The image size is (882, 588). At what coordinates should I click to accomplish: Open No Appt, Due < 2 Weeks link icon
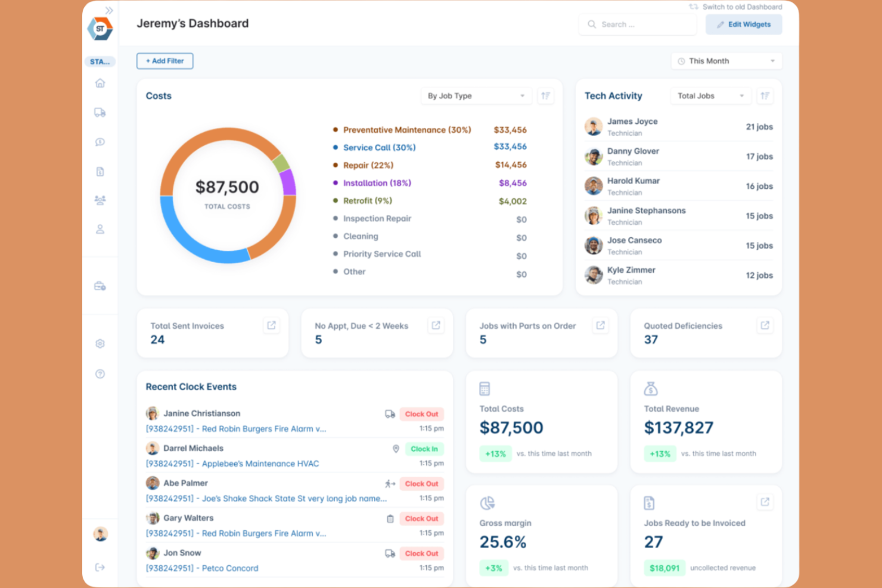[436, 325]
